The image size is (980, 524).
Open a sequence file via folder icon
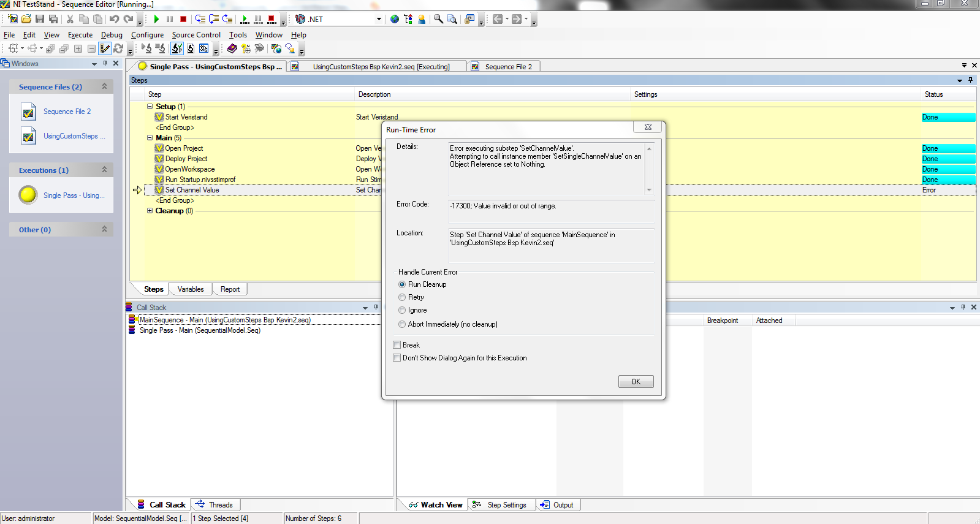coord(26,19)
